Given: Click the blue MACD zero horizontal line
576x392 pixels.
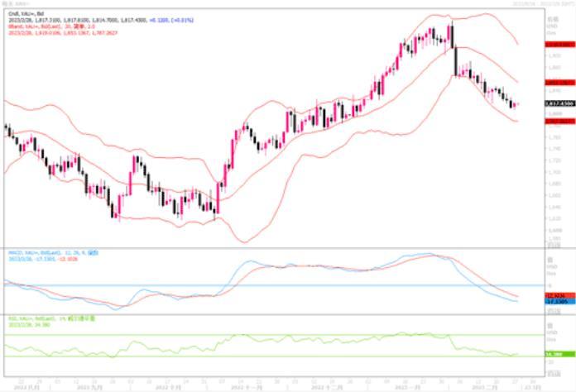Looking at the screenshot, I should pos(248,285).
